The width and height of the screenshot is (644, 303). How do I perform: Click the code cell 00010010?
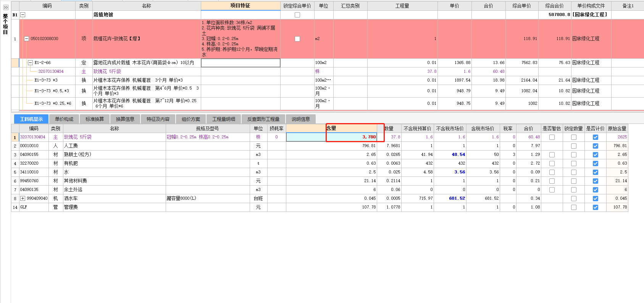34,146
